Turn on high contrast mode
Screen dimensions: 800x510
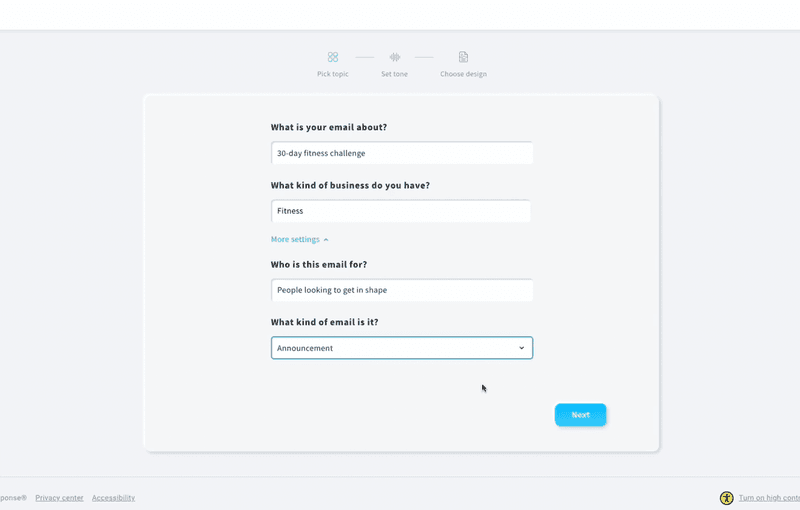[768, 498]
